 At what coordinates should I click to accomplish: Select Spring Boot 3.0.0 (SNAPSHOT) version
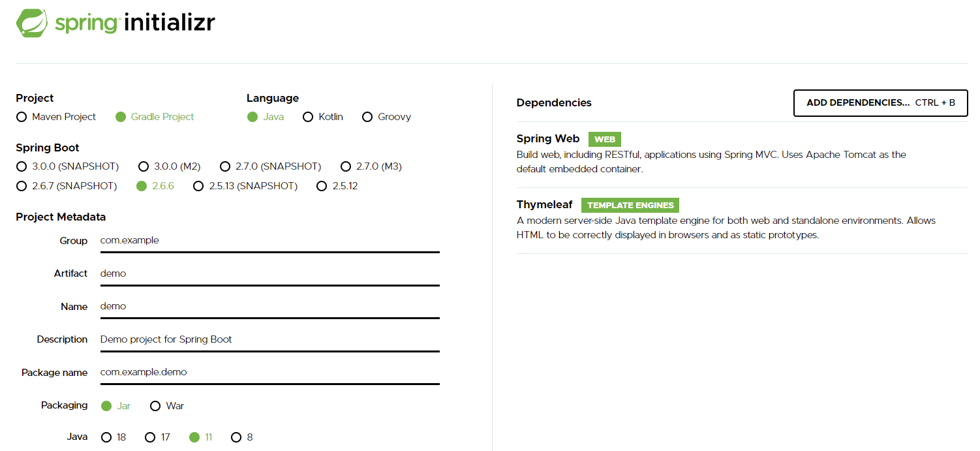(22, 166)
